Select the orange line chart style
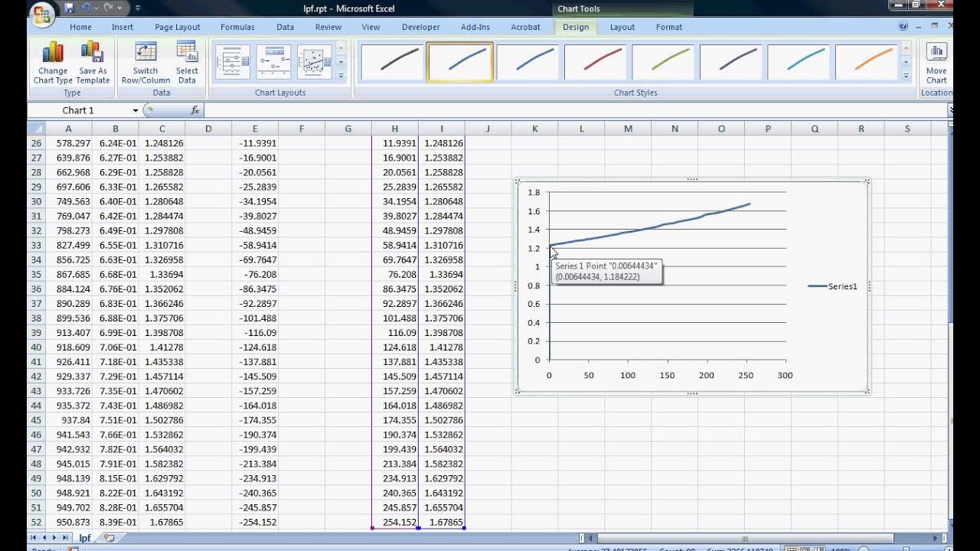Image resolution: width=980 pixels, height=551 pixels. click(867, 61)
